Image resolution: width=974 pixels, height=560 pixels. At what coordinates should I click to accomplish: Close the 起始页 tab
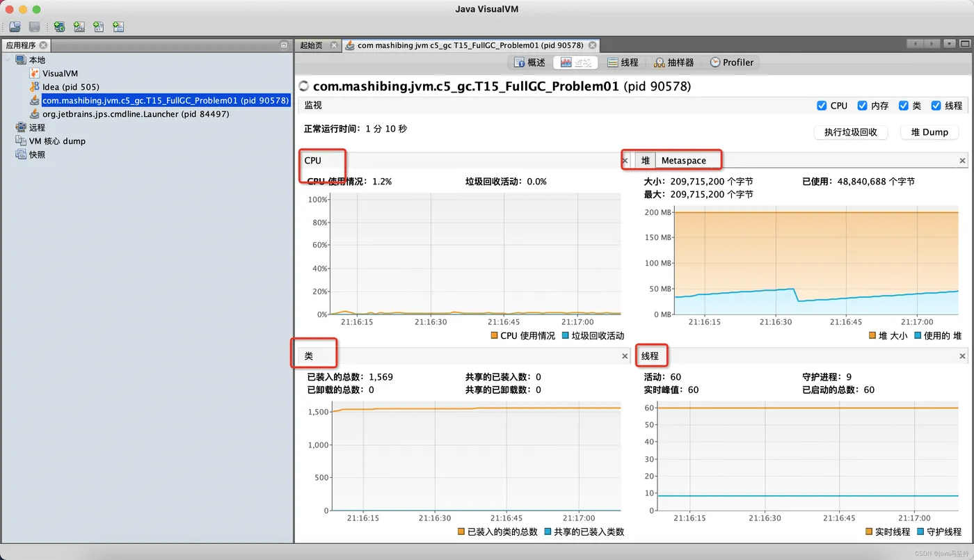coord(334,45)
